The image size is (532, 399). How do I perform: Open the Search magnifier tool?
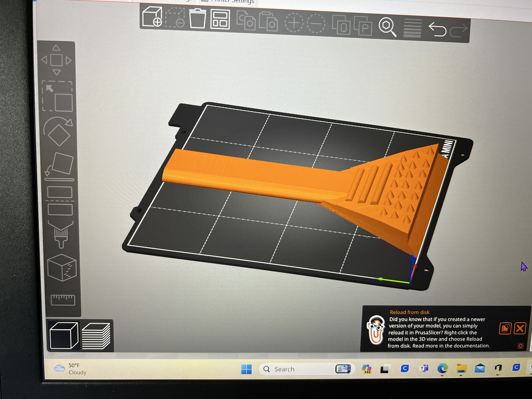pyautogui.click(x=387, y=27)
